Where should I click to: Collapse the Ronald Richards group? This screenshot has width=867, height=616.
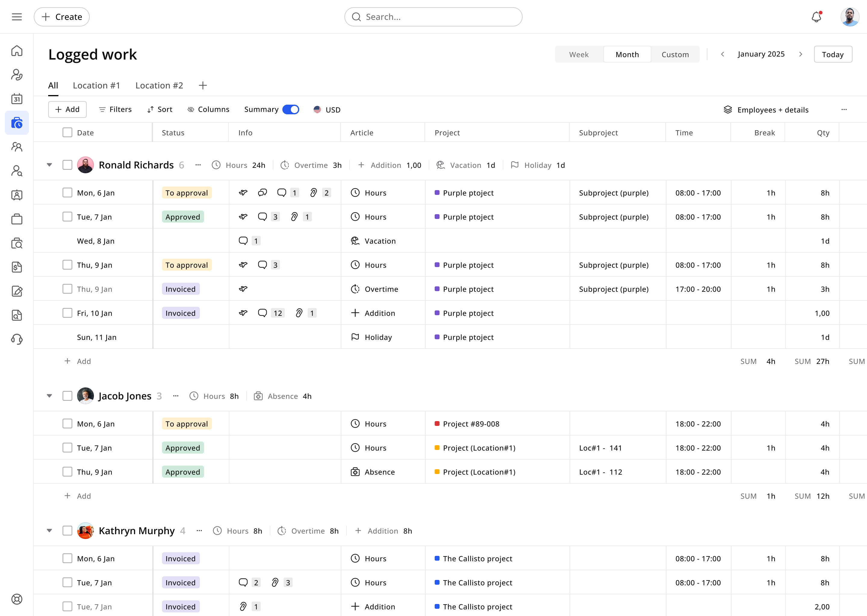coord(49,165)
